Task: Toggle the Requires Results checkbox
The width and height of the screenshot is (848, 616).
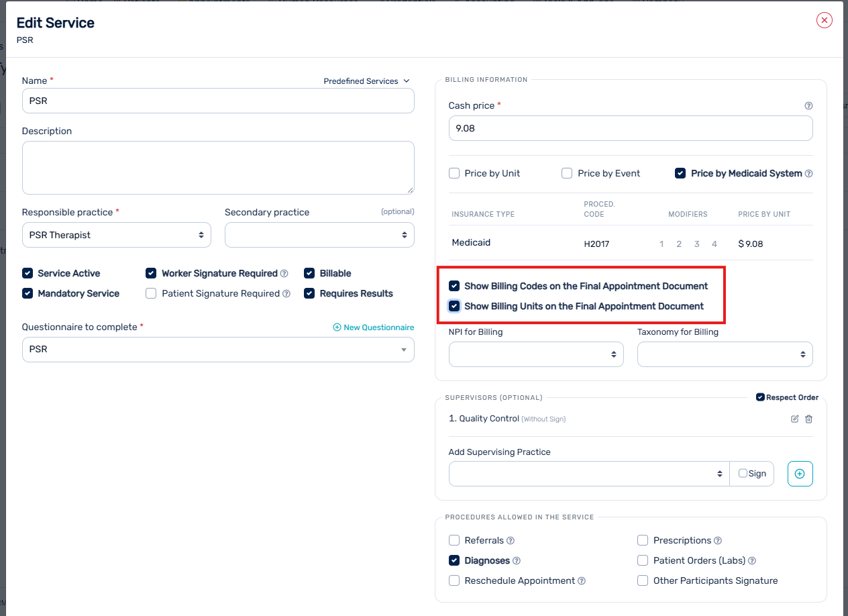Action: [309, 293]
